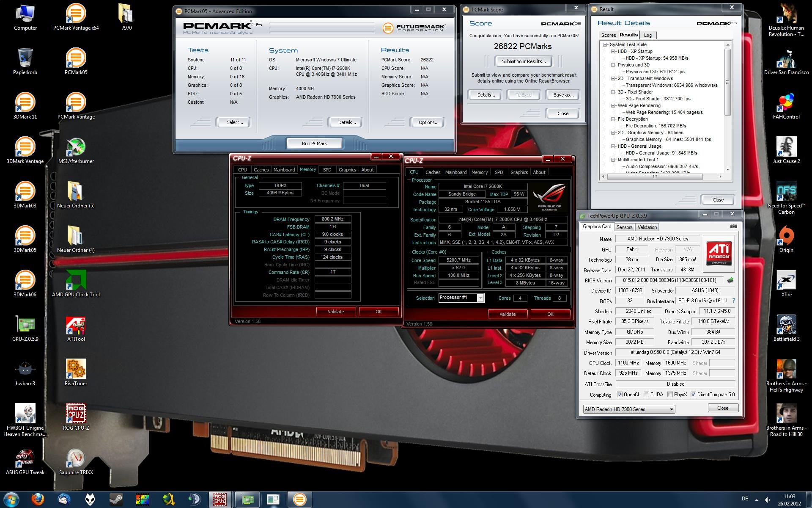Screen dimensions: 812x508
Task: Click Close in the GPU-Z window
Action: (723, 408)
